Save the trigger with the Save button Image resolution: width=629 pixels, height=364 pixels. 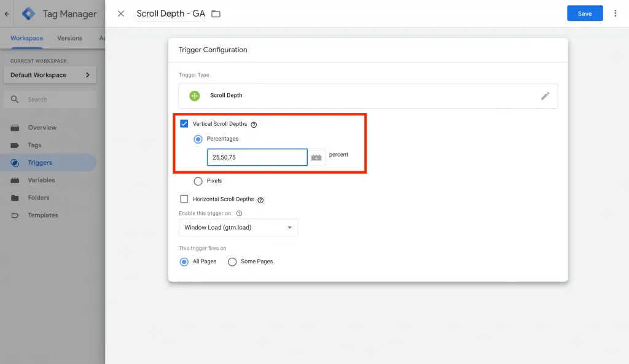click(x=585, y=14)
